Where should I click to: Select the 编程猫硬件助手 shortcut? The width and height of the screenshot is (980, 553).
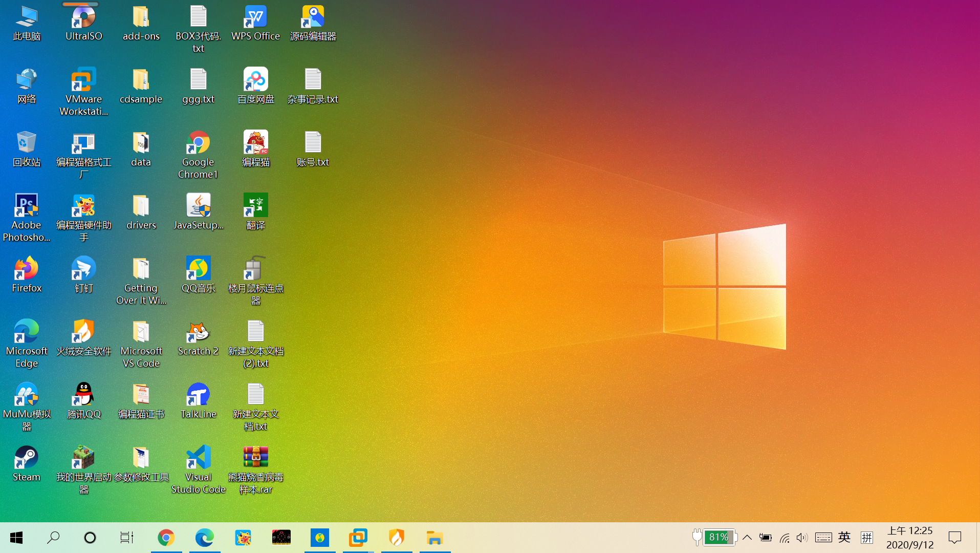click(x=84, y=218)
